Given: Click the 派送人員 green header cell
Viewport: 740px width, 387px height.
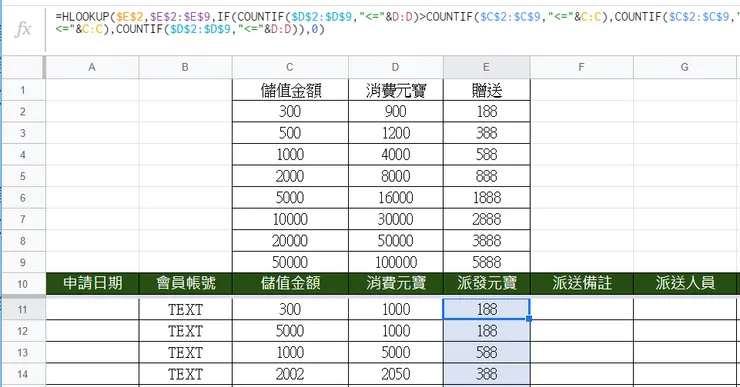Looking at the screenshot, I should pos(685,284).
